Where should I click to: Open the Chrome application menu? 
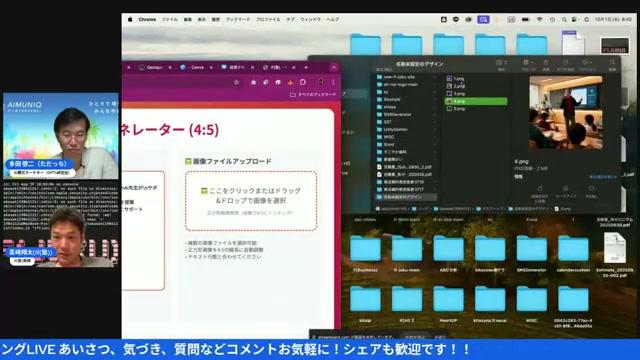pos(147,19)
